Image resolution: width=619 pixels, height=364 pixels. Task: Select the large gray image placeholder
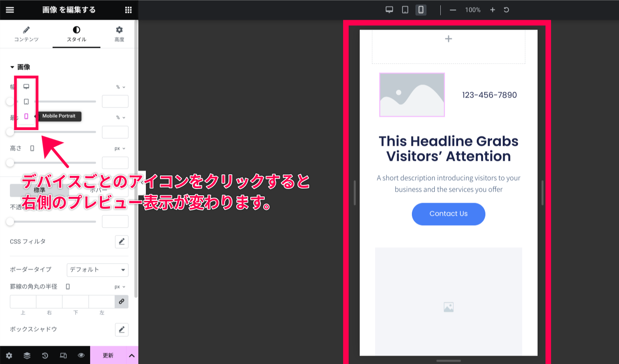(x=449, y=302)
